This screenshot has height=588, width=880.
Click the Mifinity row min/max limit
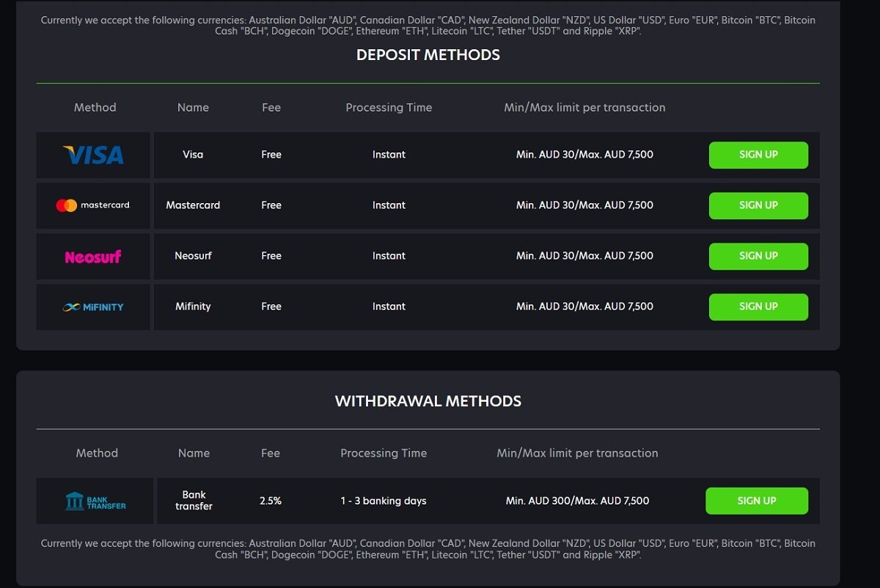coord(584,306)
